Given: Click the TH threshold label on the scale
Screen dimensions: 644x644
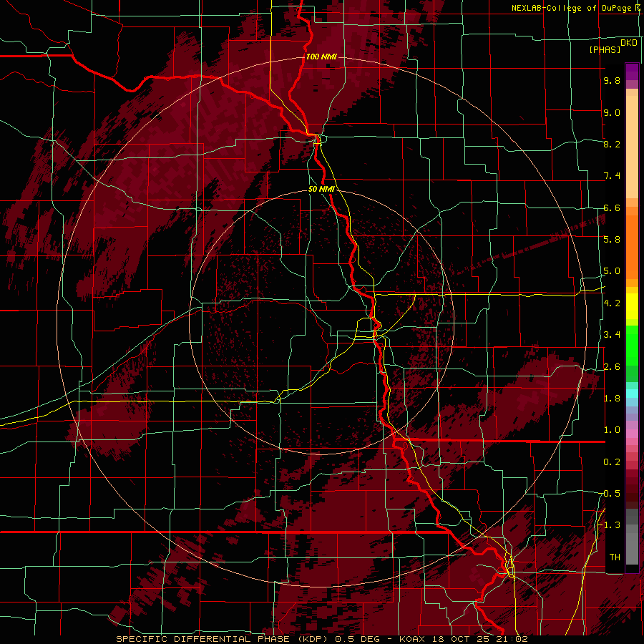Looking at the screenshot, I should pos(615,557).
